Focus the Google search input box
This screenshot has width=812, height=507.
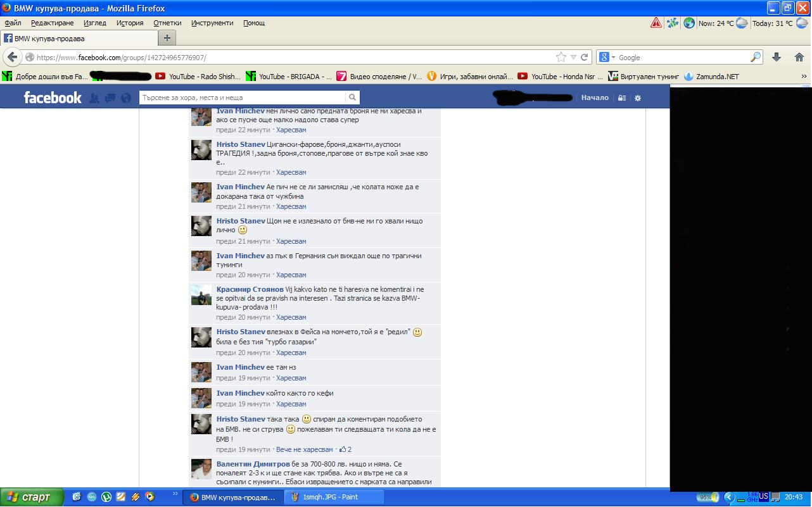click(683, 57)
